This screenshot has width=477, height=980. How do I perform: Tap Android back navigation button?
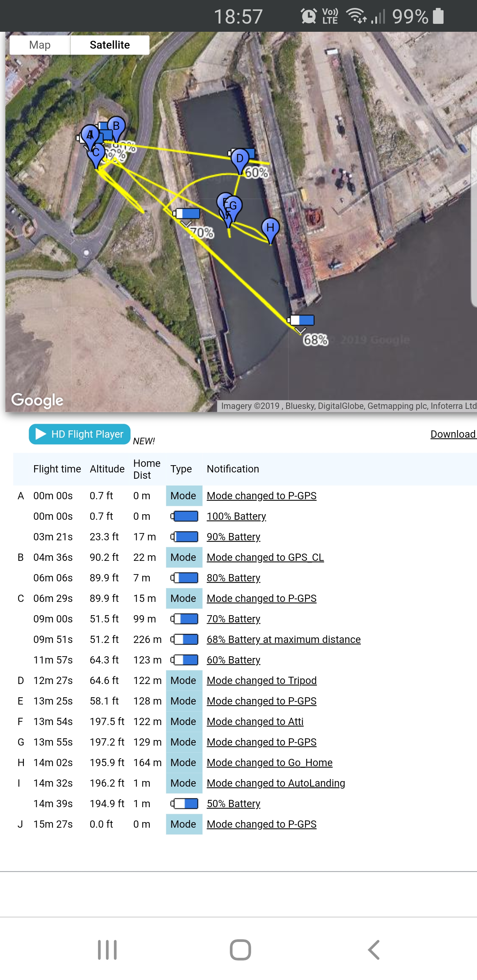[x=373, y=950]
